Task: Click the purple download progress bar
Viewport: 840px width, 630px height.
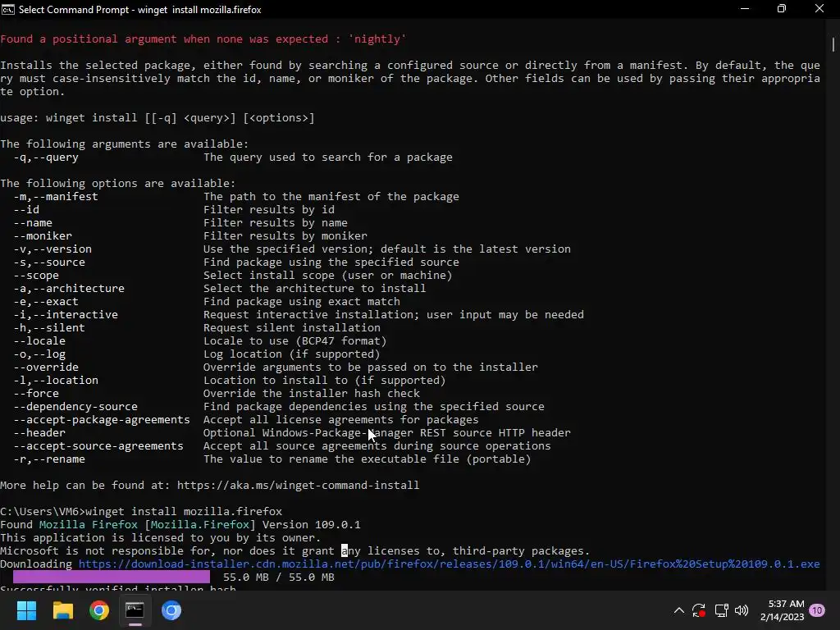Action: coord(112,577)
